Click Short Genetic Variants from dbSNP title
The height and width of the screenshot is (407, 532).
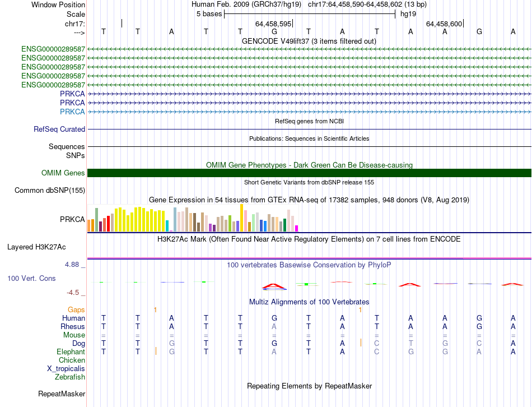309,182
